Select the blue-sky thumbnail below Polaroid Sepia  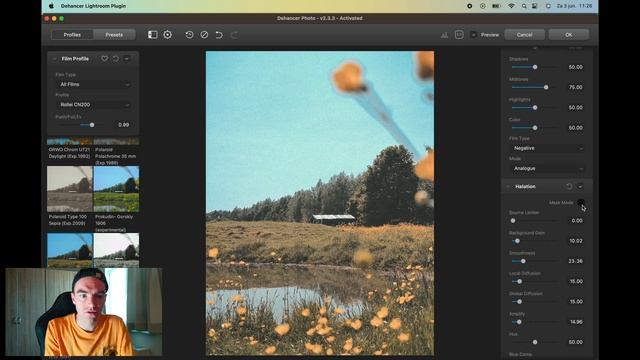[x=70, y=250]
